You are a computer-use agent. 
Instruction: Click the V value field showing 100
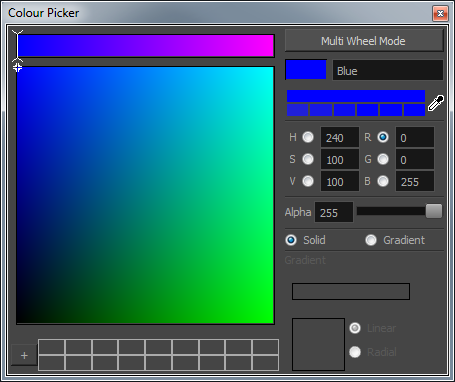[x=340, y=181]
